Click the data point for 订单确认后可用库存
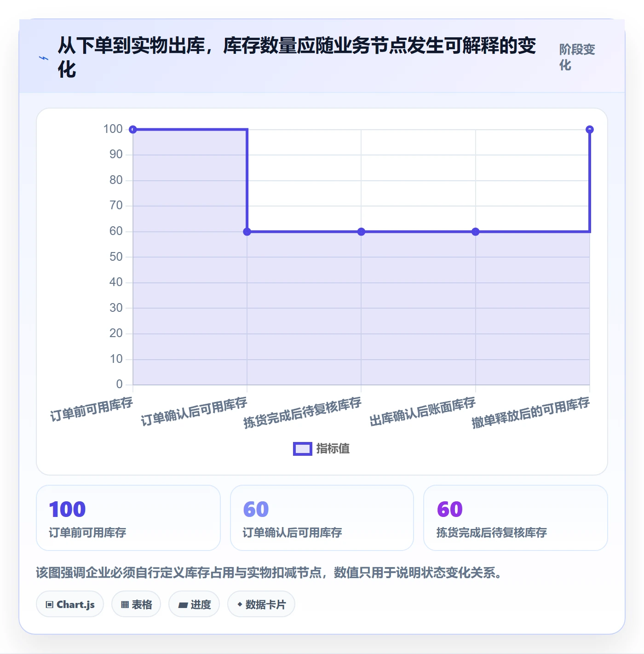Viewport: 644px width, 654px height. [x=247, y=232]
